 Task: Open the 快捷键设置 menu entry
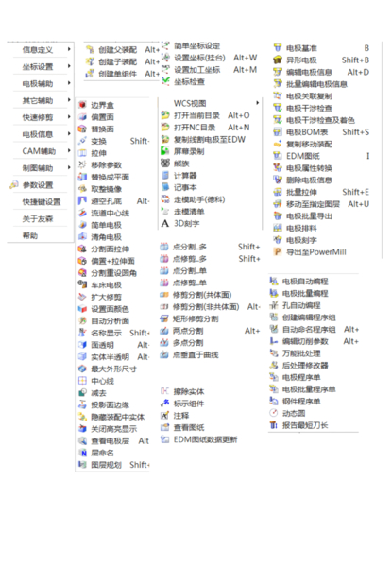coord(40,202)
